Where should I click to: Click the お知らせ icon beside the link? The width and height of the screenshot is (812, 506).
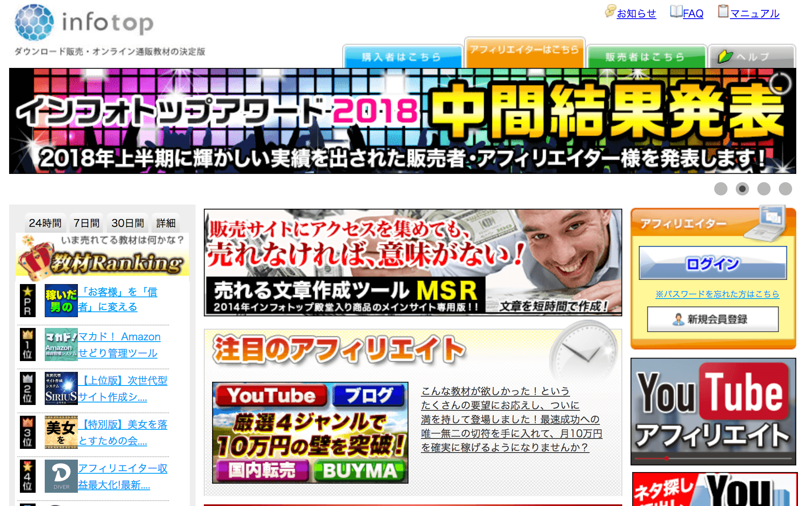pyautogui.click(x=610, y=11)
